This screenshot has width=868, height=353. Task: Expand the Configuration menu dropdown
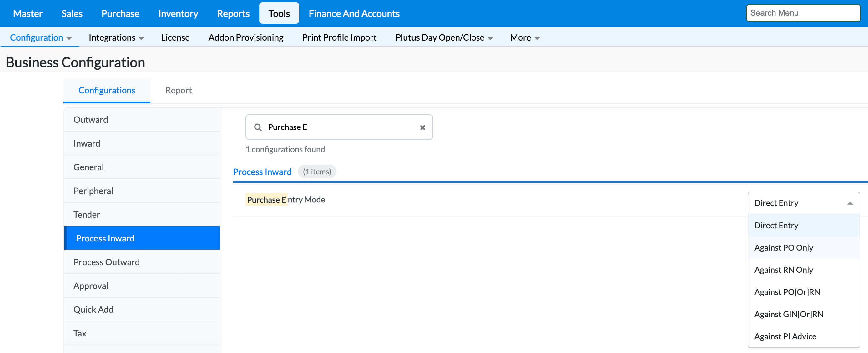click(x=41, y=38)
